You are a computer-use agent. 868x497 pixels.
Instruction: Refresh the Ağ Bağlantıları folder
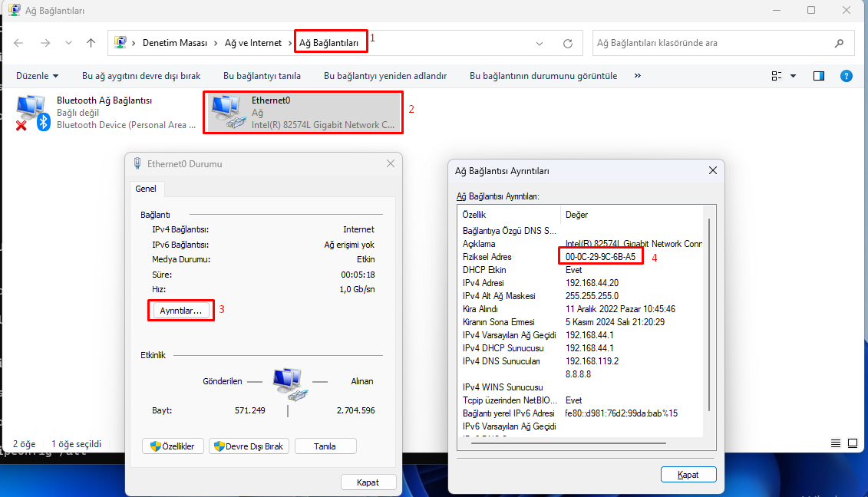point(567,44)
